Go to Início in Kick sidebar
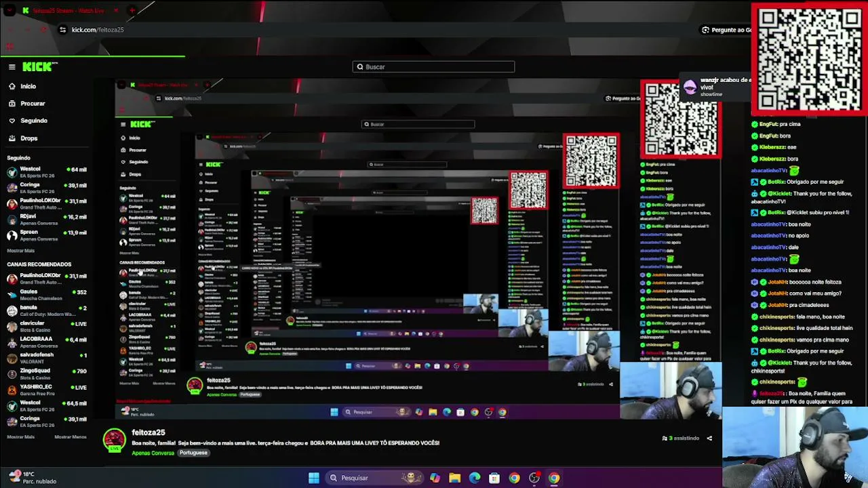The height and width of the screenshot is (488, 868). click(28, 86)
